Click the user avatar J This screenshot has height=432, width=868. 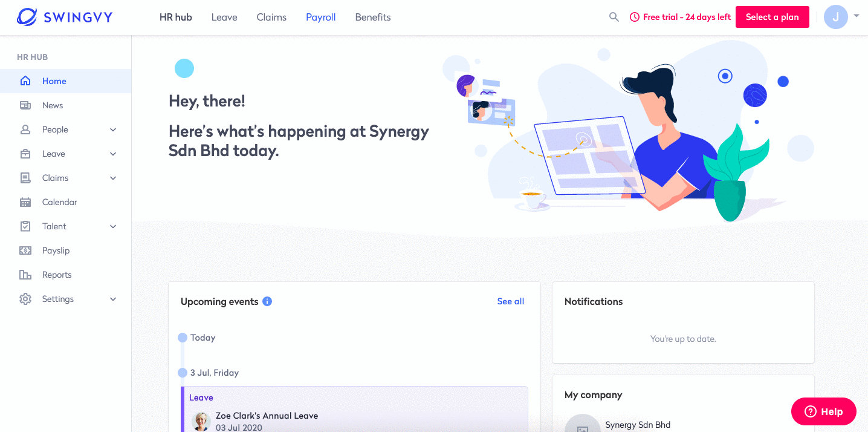pos(836,17)
